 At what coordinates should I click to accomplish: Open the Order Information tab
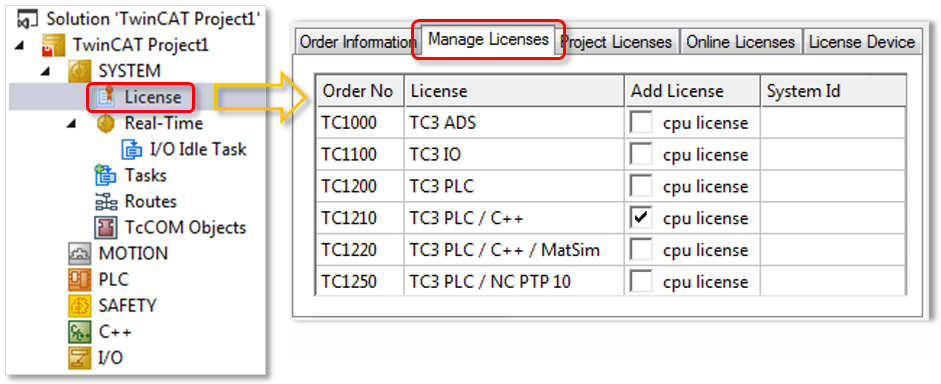point(358,42)
